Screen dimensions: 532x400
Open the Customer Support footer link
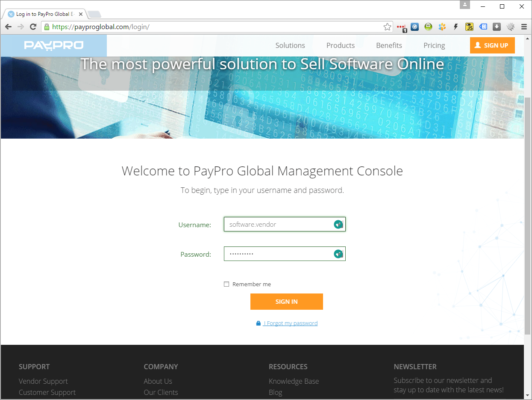[x=47, y=392]
